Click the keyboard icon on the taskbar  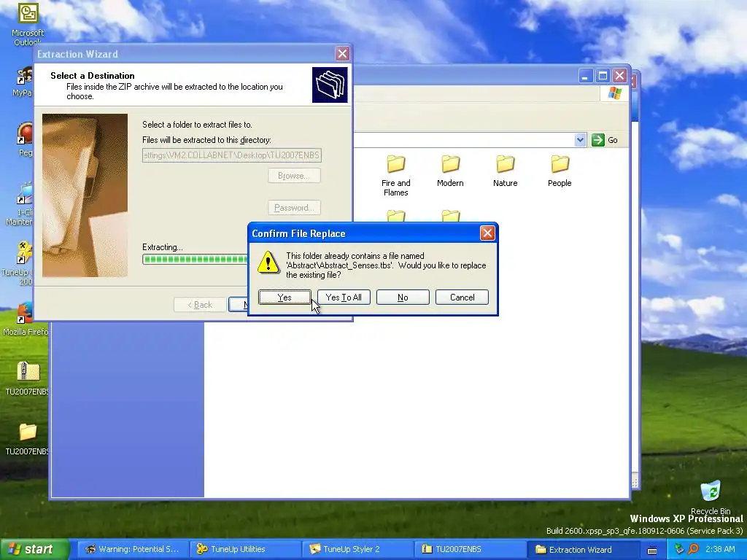click(x=652, y=550)
